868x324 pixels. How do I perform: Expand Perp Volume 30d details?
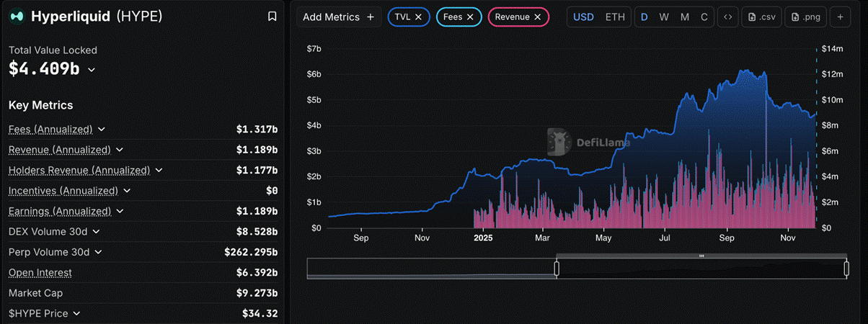[x=98, y=252]
